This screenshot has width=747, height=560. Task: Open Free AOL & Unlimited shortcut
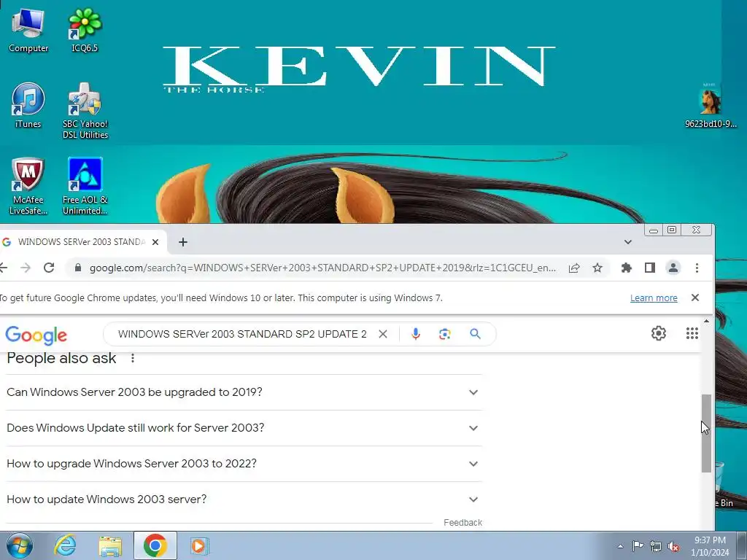coord(85,186)
